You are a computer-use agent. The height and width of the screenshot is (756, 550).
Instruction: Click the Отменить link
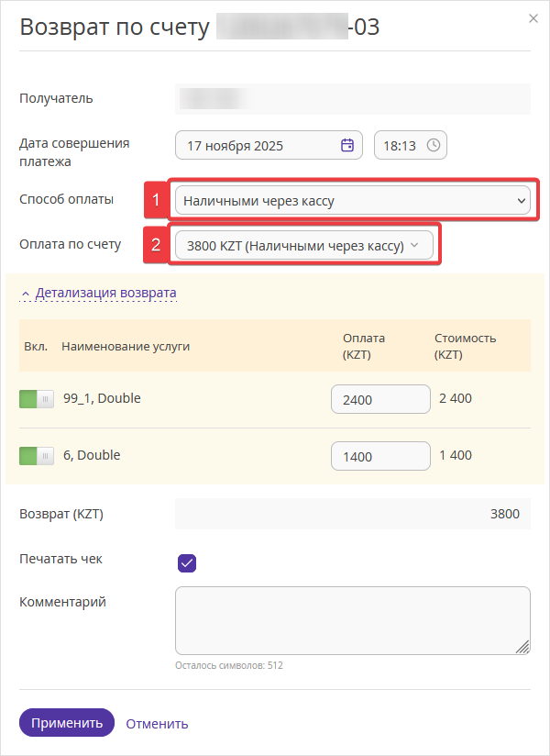(x=157, y=723)
